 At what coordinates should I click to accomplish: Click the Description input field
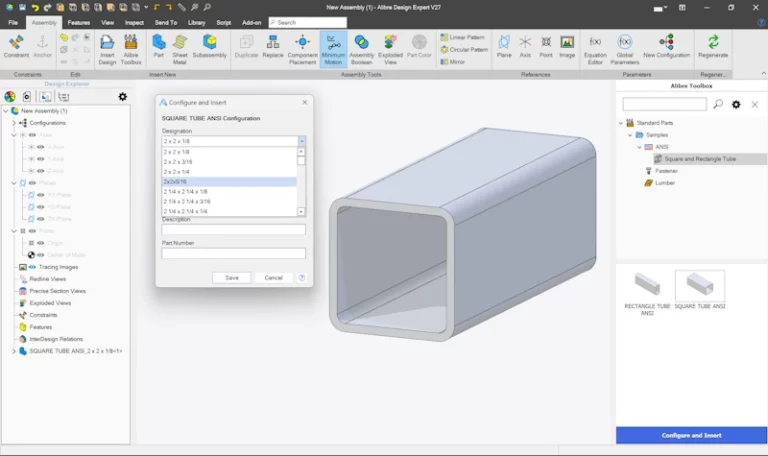234,230
